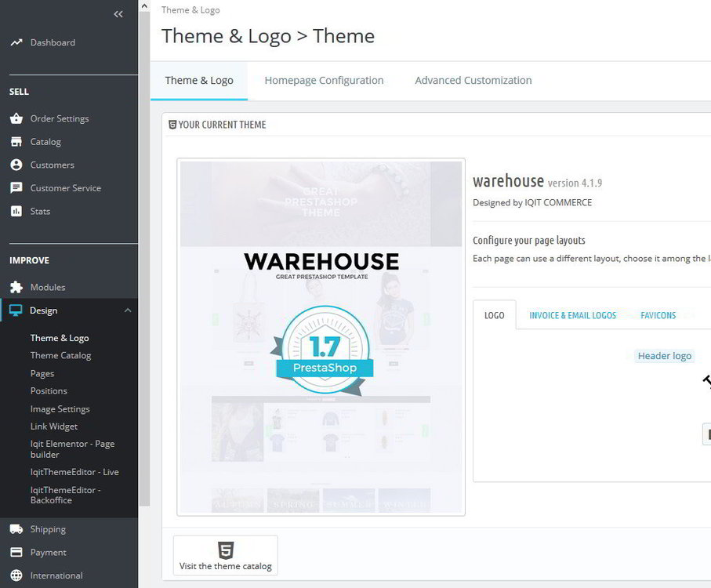Click the Design monitor icon
Viewport: 711px width, 588px height.
tap(16, 310)
